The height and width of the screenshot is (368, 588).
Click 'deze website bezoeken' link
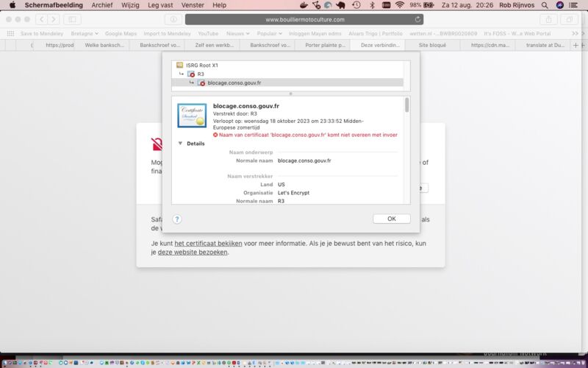193,252
